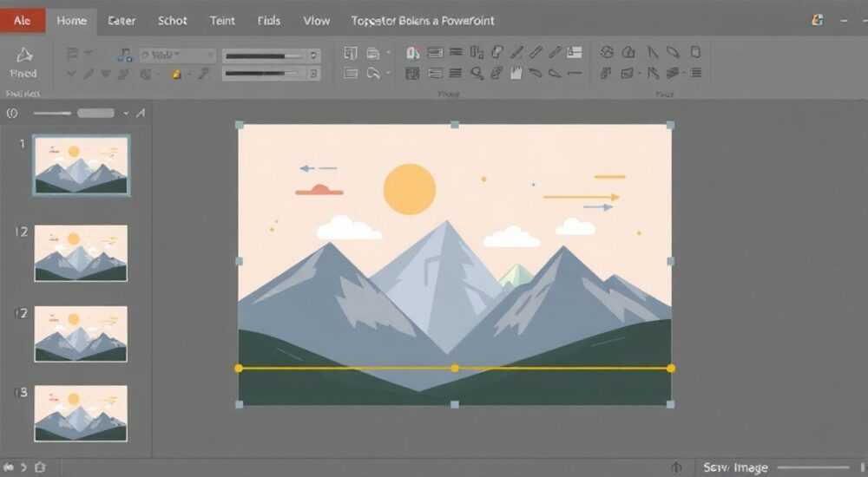Screen dimensions: 868x477
Task: Switch to the Home tab
Action: point(71,21)
